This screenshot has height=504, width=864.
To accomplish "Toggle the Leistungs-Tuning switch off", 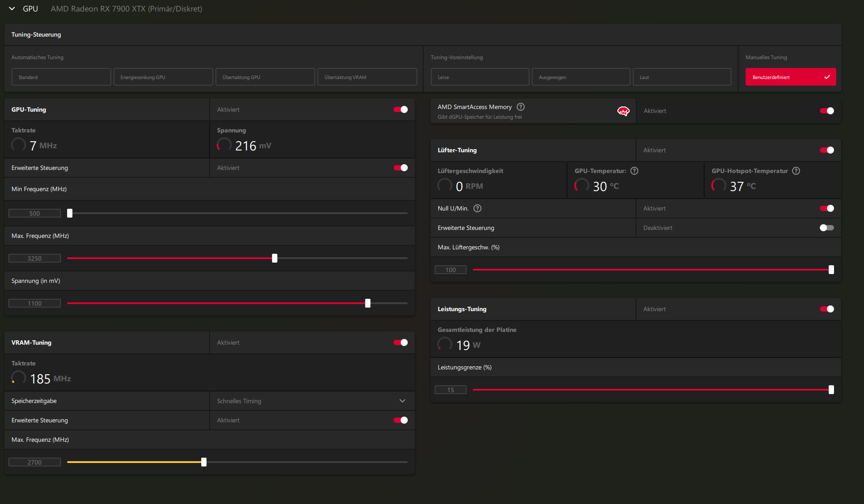I will (x=826, y=309).
